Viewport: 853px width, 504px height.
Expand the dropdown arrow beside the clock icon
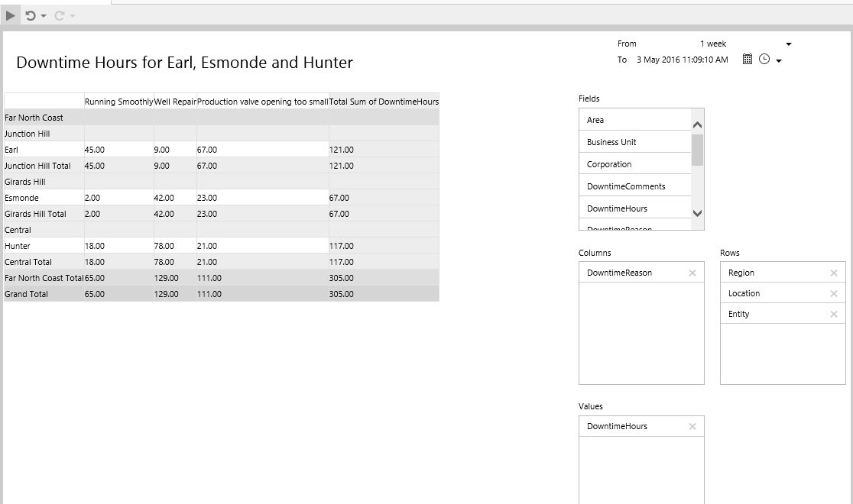[x=779, y=61]
